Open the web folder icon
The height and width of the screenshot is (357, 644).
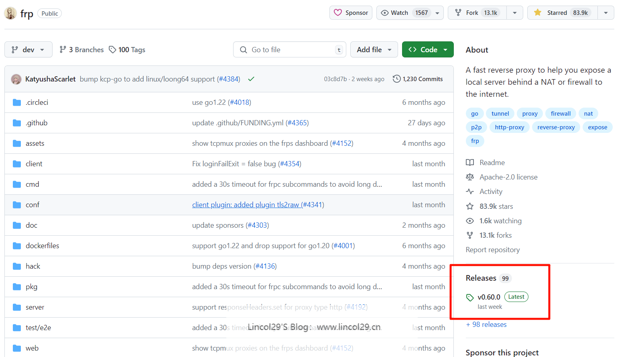tap(17, 348)
